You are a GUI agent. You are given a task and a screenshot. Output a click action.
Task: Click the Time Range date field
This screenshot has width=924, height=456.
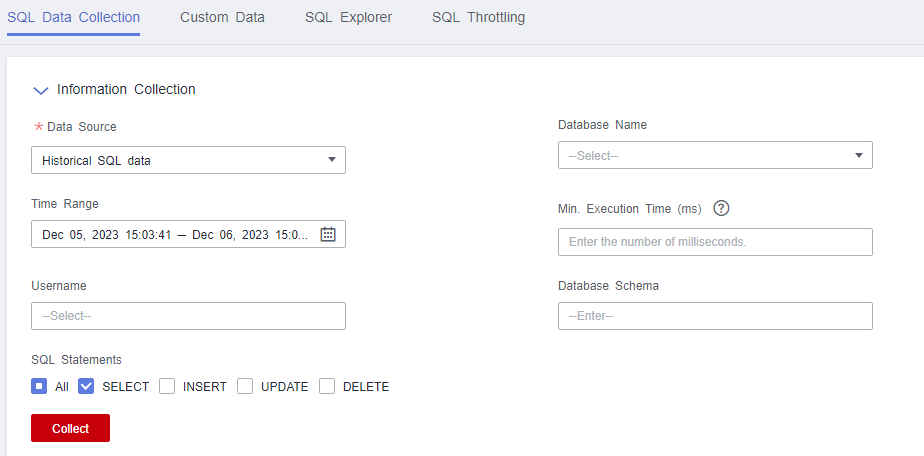(x=175, y=234)
